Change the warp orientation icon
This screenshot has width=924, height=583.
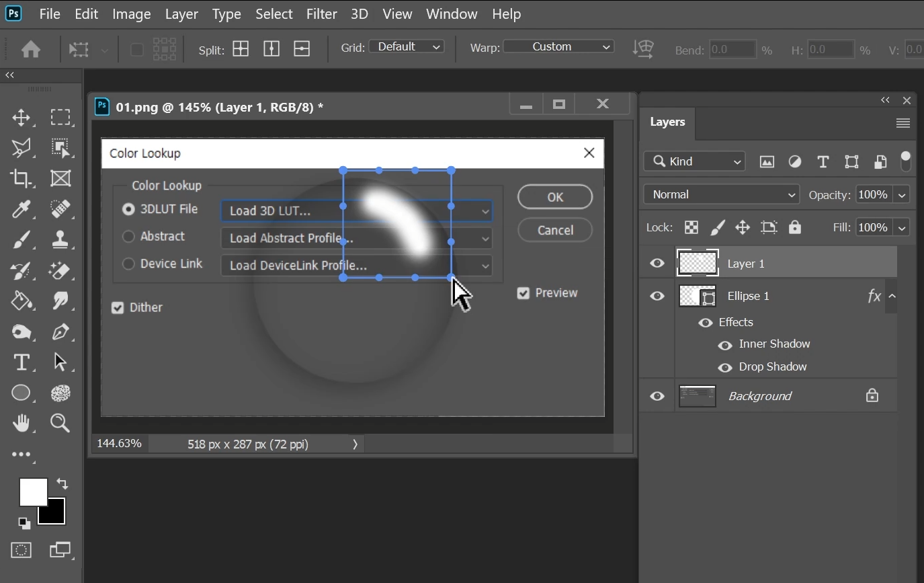click(x=643, y=48)
